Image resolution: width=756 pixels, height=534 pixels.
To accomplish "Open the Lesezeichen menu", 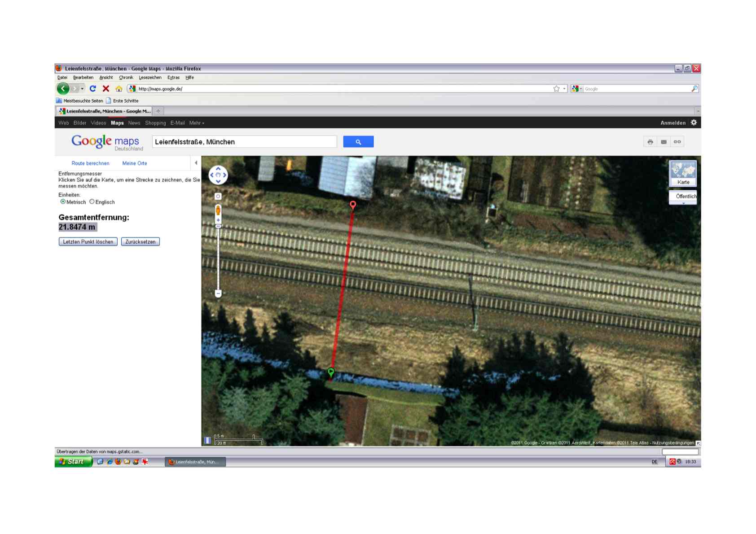I will [x=150, y=78].
